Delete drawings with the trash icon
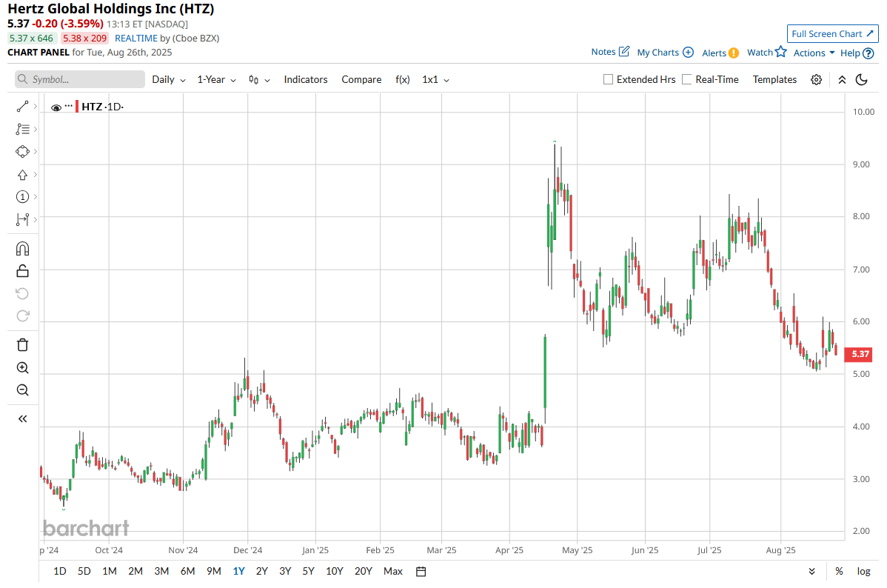Image resolution: width=887 pixels, height=588 pixels. 23,344
